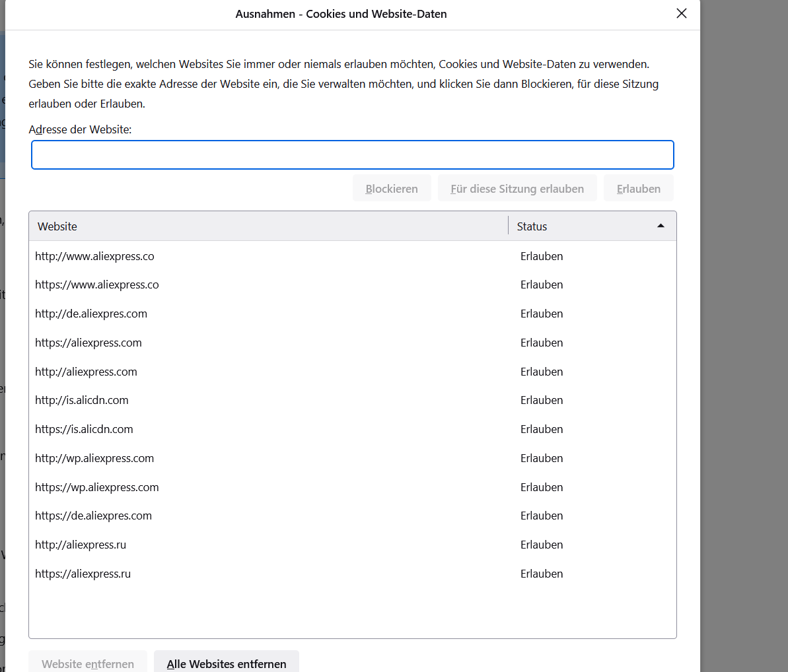
Task: Select the https://www.aliexpress.co row
Action: [97, 285]
